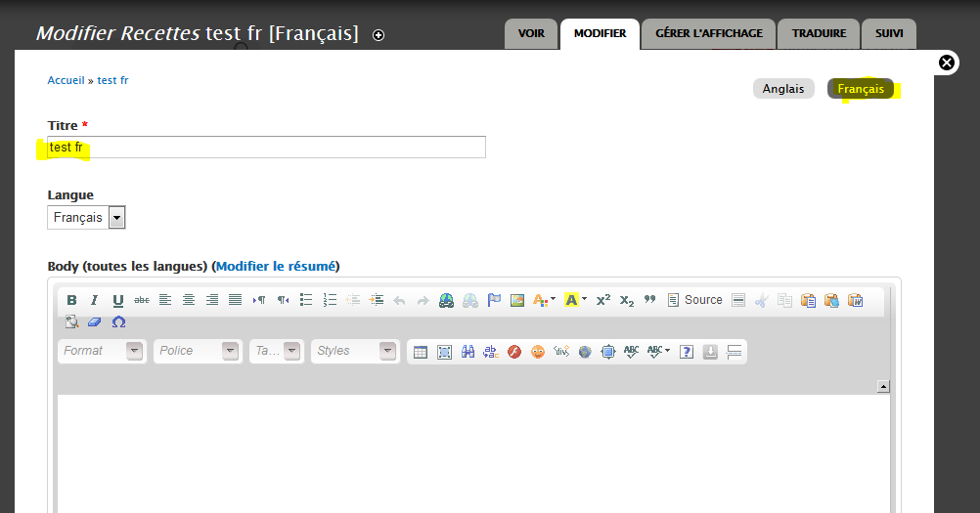The height and width of the screenshot is (513, 980).
Task: Open the replace text tool
Action: (x=491, y=352)
